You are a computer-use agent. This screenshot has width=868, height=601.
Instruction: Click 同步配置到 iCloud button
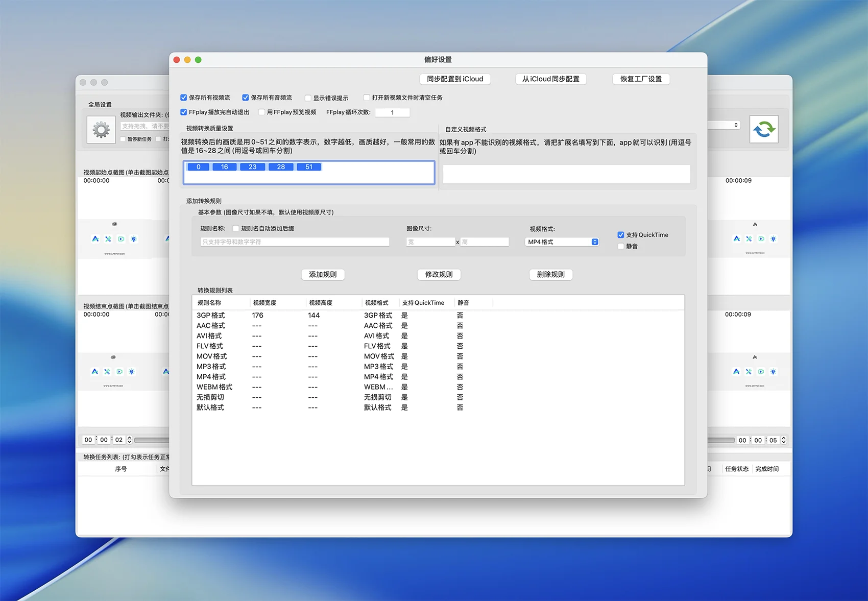[x=455, y=79]
